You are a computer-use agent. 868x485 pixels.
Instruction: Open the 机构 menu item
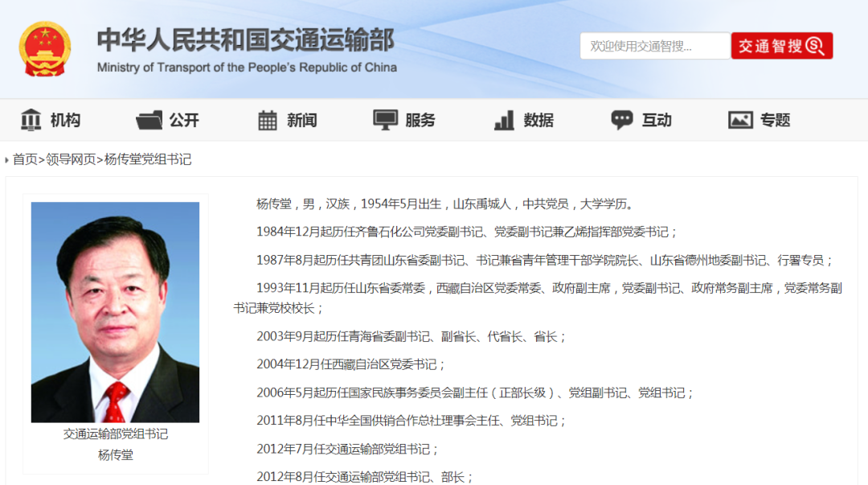[x=65, y=120]
